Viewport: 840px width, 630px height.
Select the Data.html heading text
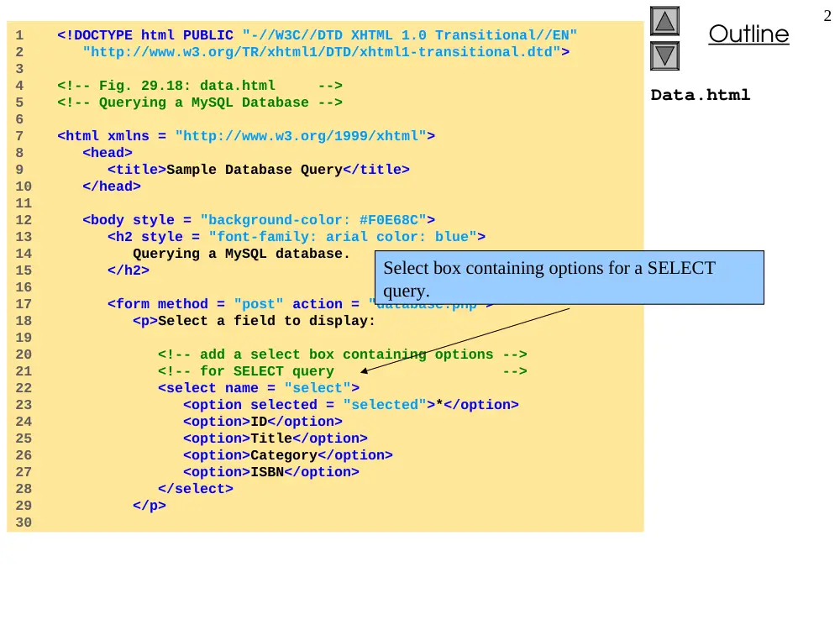(701, 95)
